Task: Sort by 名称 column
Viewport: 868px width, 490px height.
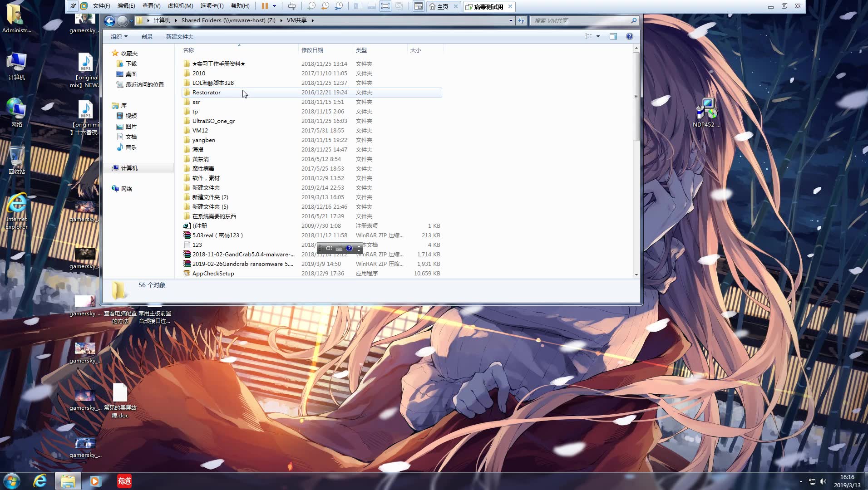Action: click(x=240, y=50)
